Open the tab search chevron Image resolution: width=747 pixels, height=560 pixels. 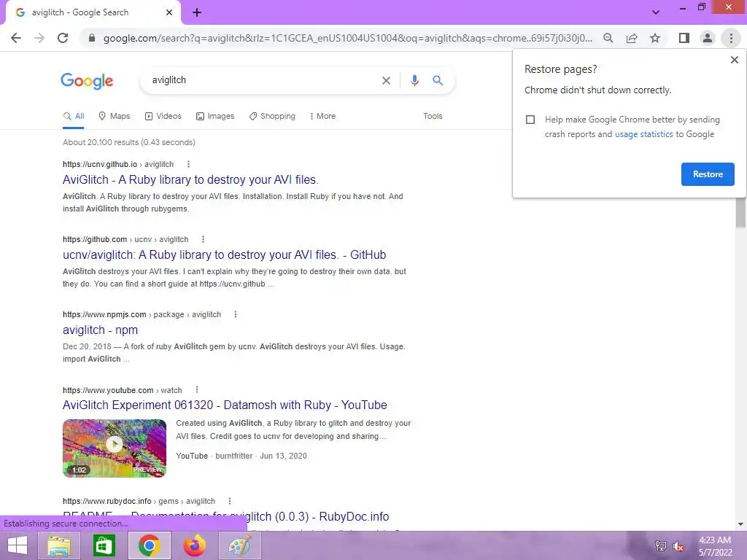point(656,12)
